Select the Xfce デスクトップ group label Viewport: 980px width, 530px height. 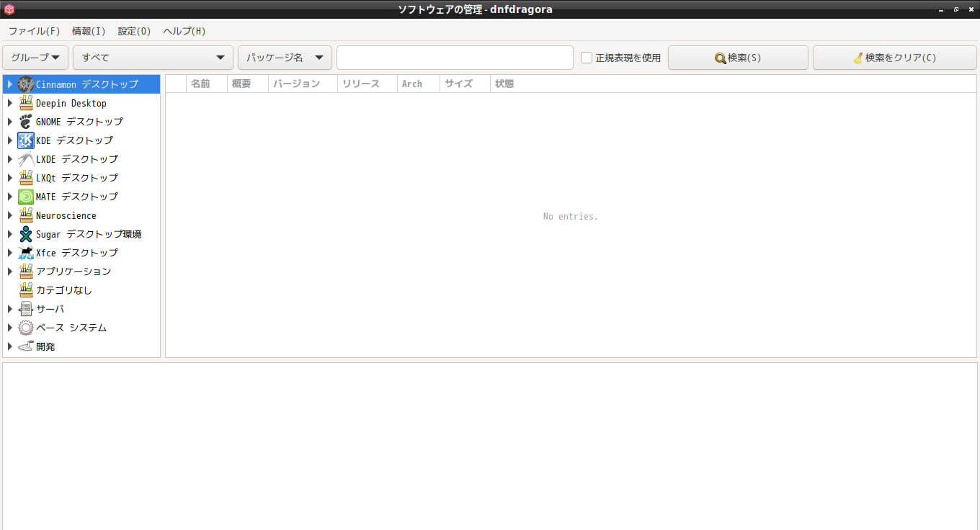(x=77, y=253)
